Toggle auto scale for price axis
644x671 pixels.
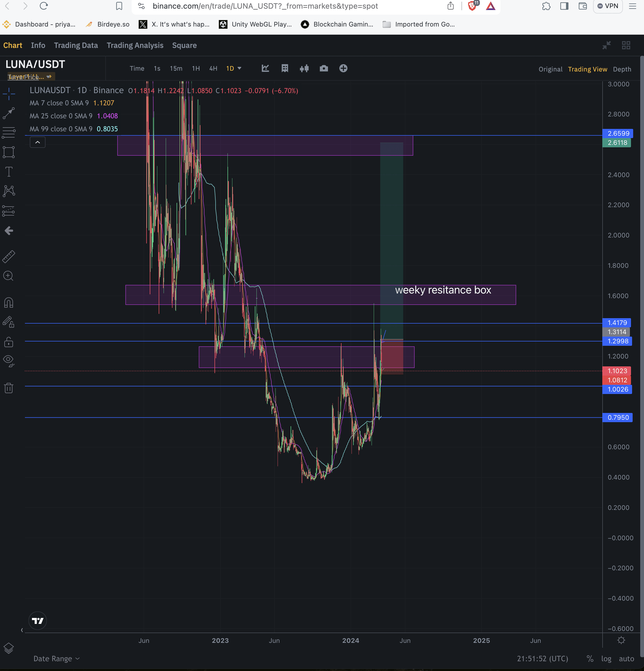point(626,659)
